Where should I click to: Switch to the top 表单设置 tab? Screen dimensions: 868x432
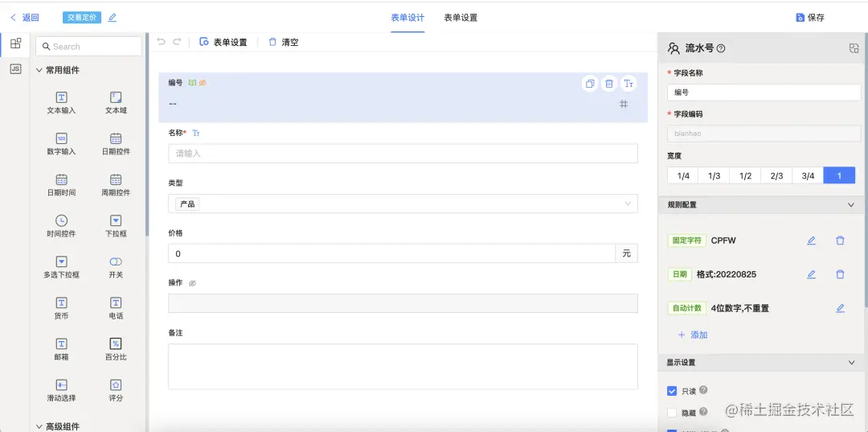tap(461, 17)
